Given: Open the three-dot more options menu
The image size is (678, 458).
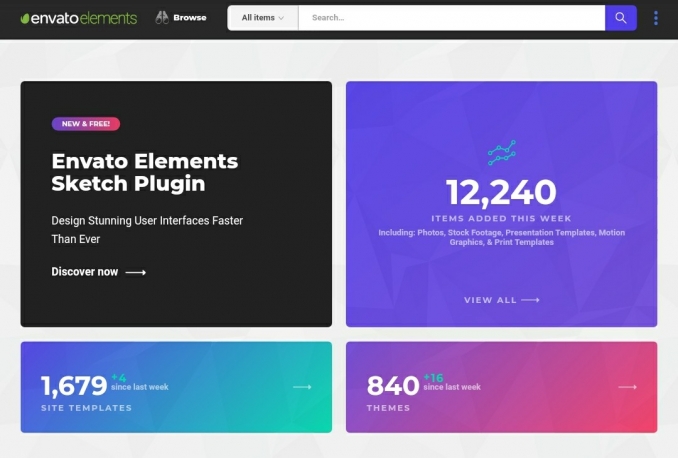Looking at the screenshot, I should coord(656,18).
